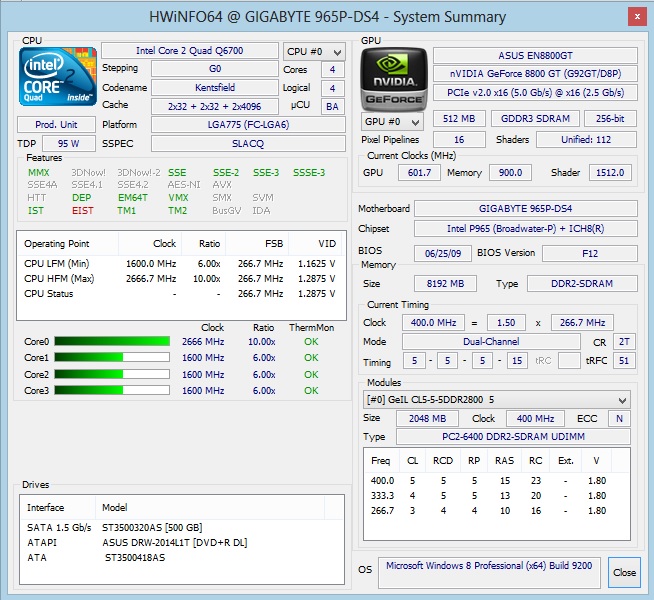Click the Intel P965 chipset field
This screenshot has width=654, height=600.
click(x=526, y=228)
